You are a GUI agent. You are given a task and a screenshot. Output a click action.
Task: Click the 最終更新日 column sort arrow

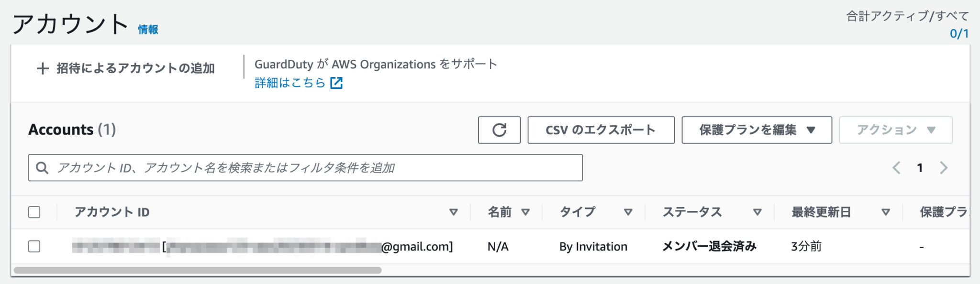(886, 212)
